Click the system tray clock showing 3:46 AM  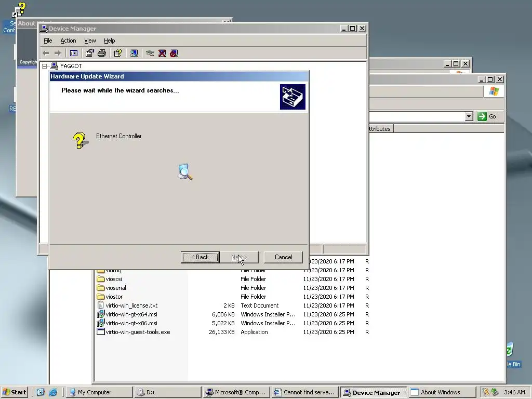[514, 392]
